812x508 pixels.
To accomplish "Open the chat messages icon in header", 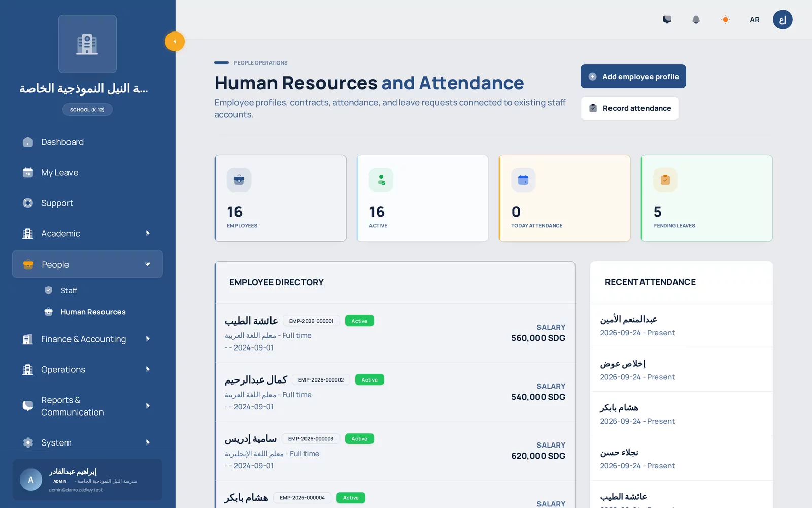I will click(x=667, y=20).
